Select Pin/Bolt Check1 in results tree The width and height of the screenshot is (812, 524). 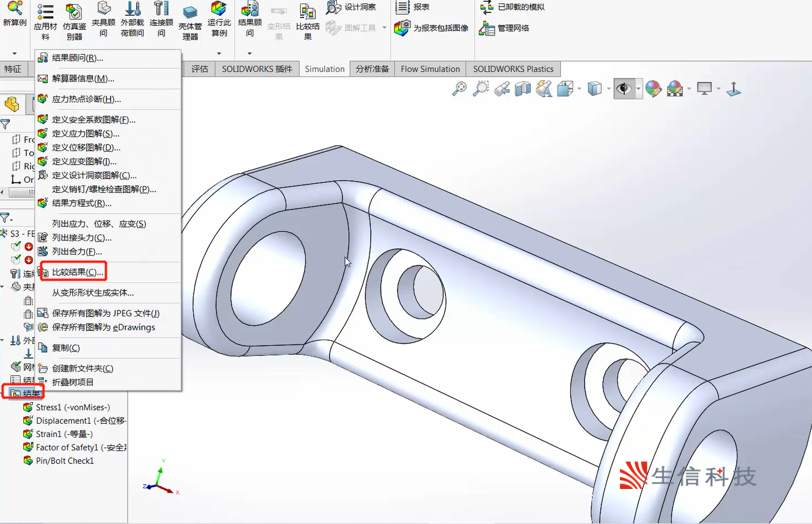click(58, 461)
